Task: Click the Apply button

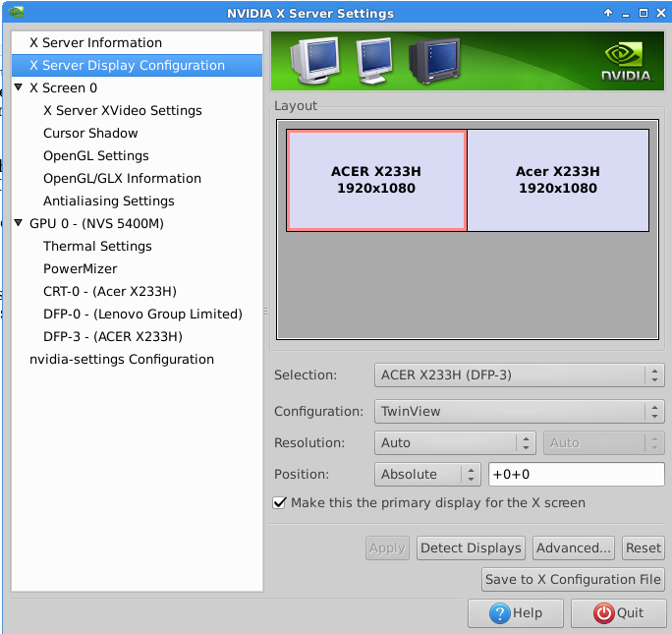Action: tap(387, 548)
